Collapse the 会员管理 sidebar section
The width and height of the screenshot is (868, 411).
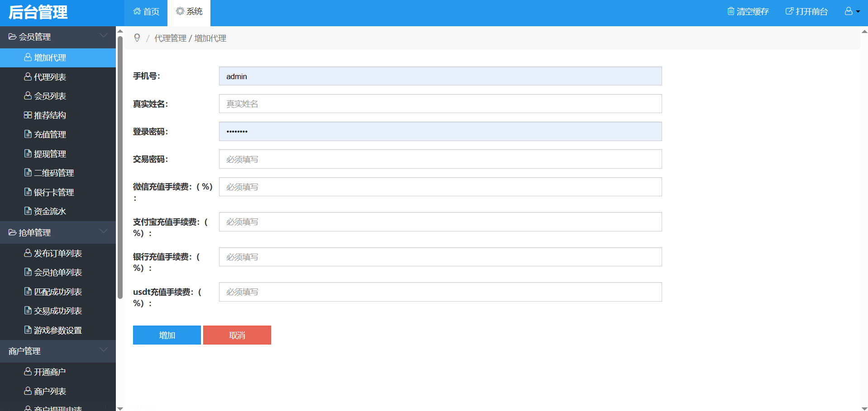(x=104, y=36)
